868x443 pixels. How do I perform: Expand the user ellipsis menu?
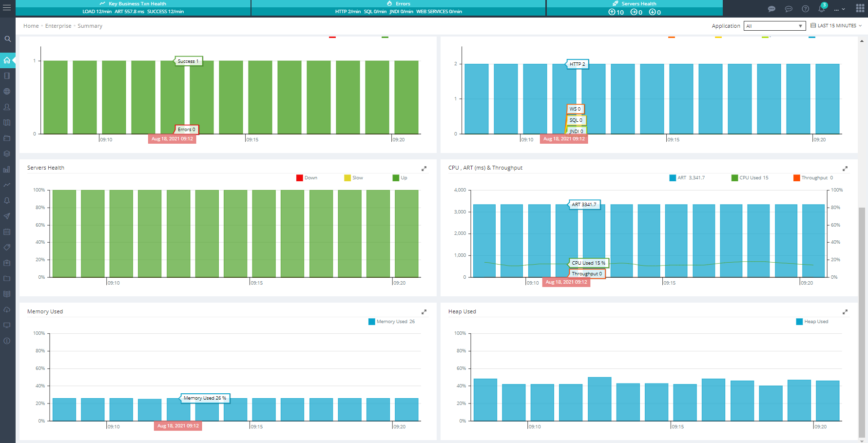pos(839,9)
